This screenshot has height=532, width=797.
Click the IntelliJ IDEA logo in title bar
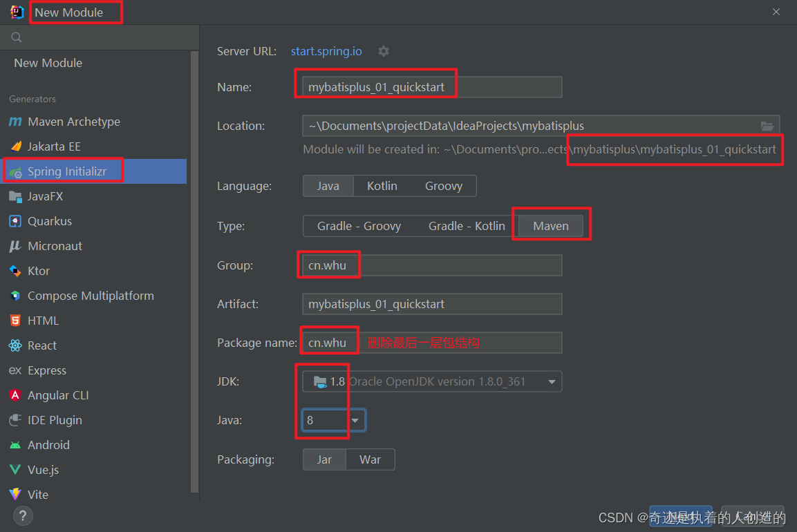(17, 12)
